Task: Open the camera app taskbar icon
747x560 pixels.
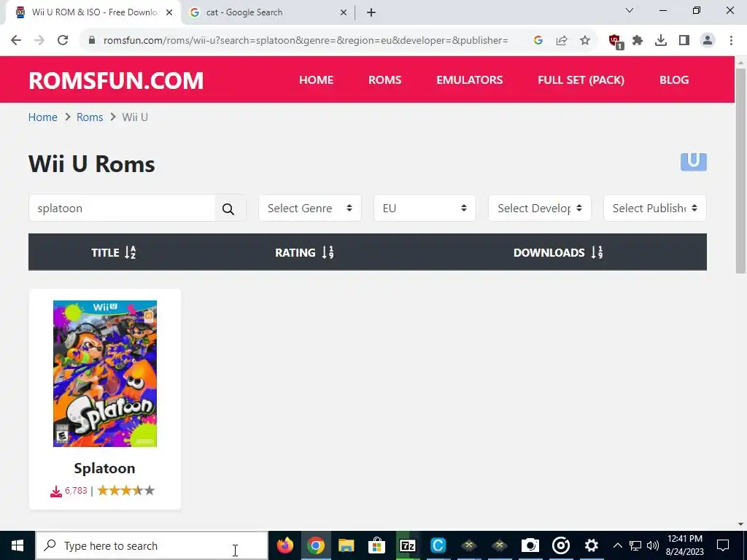Action: (530, 545)
